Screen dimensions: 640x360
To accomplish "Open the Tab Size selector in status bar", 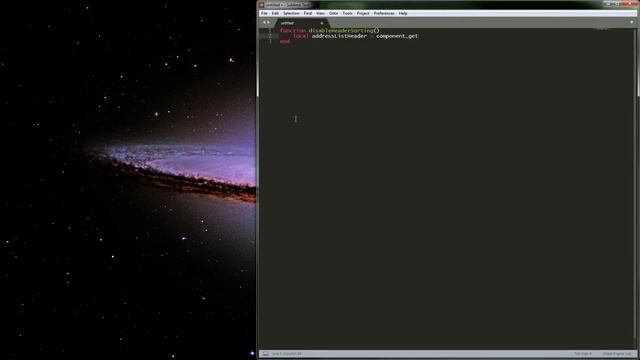I will pos(582,354).
